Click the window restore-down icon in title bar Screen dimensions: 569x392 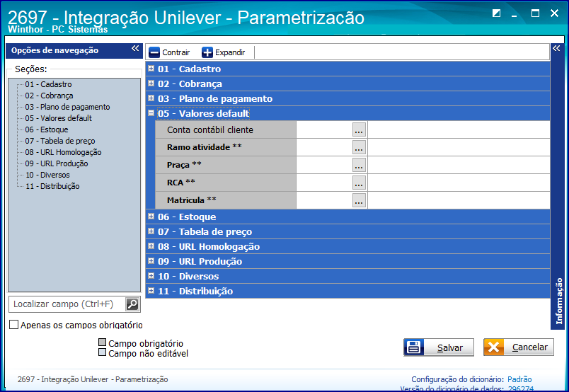(x=496, y=13)
